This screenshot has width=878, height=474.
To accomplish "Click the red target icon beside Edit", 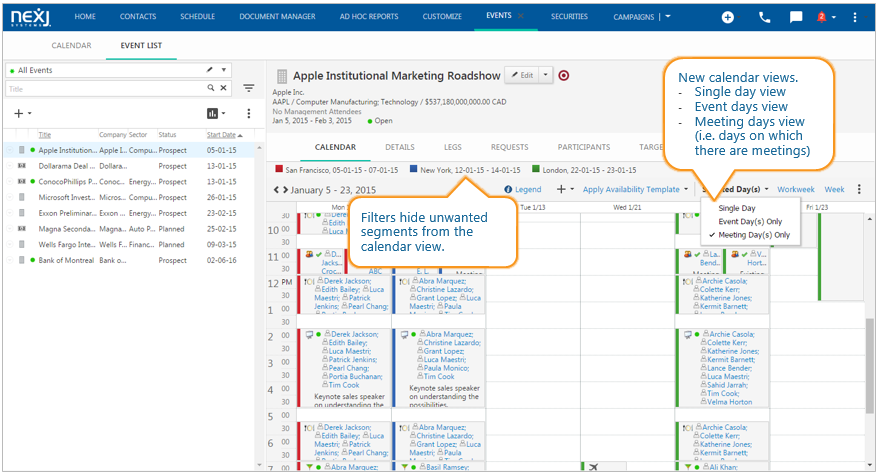I will pyautogui.click(x=564, y=75).
